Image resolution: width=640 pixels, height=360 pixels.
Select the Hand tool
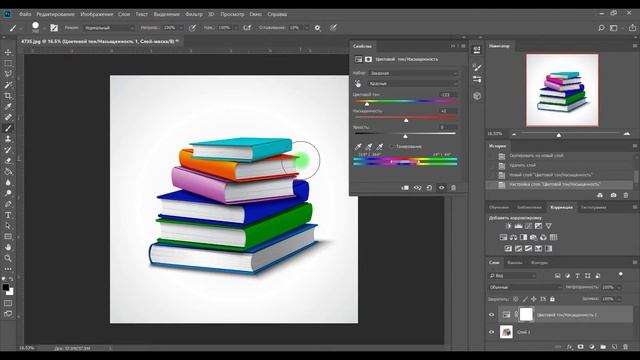(x=8, y=247)
